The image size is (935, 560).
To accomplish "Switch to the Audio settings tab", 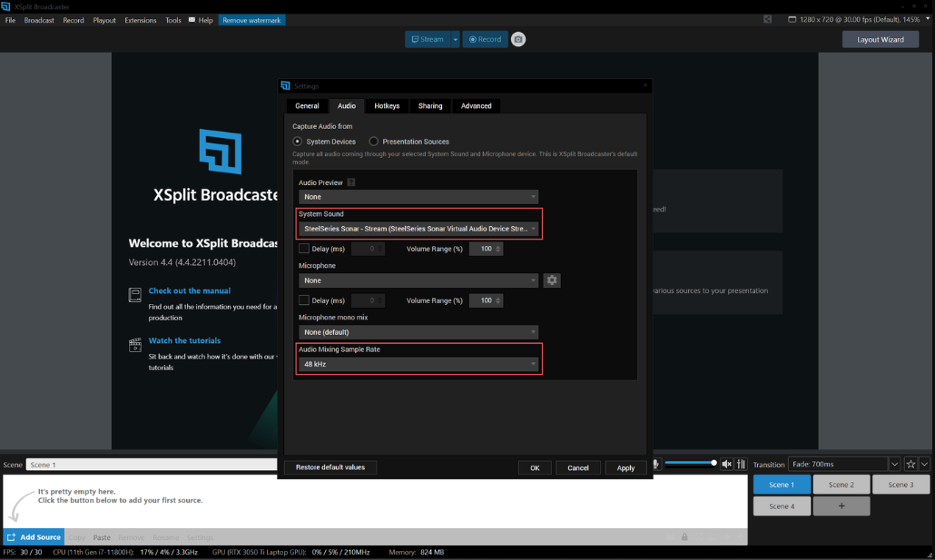I will (347, 106).
